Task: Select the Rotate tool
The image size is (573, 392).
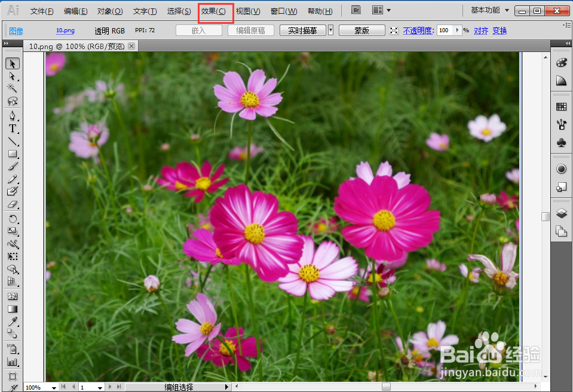Action: click(x=13, y=219)
